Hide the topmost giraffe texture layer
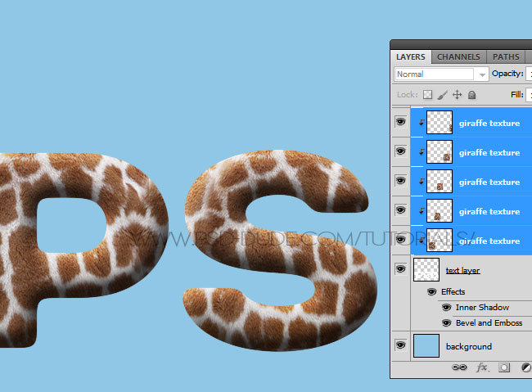 tap(401, 121)
